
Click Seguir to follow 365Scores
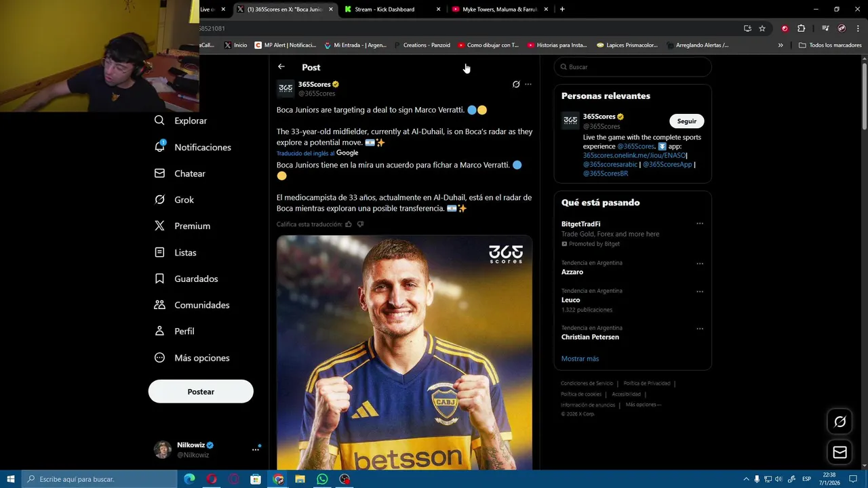click(687, 121)
